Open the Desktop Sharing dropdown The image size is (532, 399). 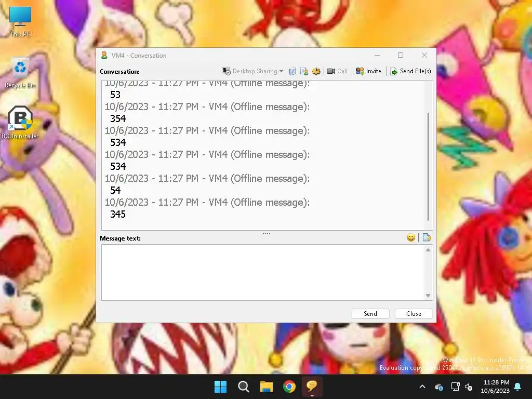[x=253, y=71]
